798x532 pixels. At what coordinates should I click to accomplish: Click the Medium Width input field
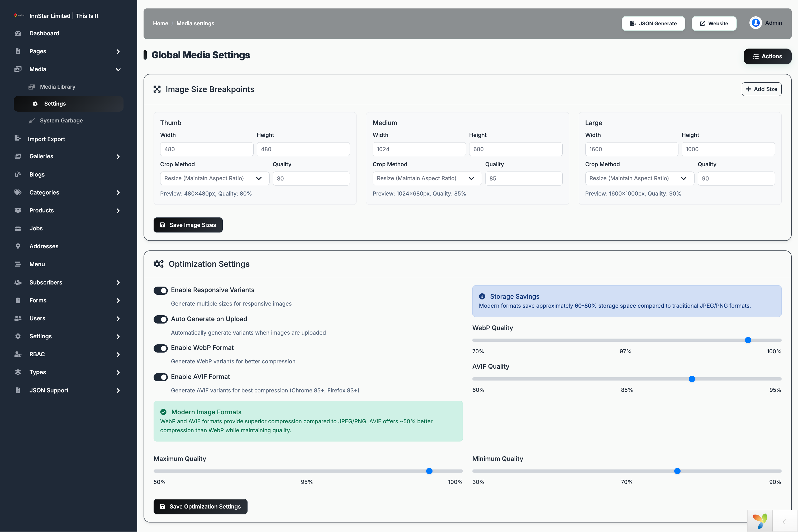[x=419, y=149]
